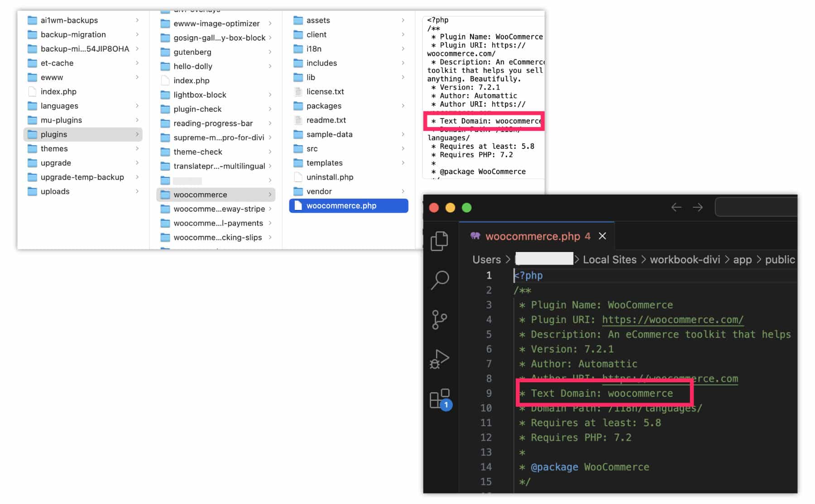
Task: Select the theme-check folder
Action: click(216, 152)
